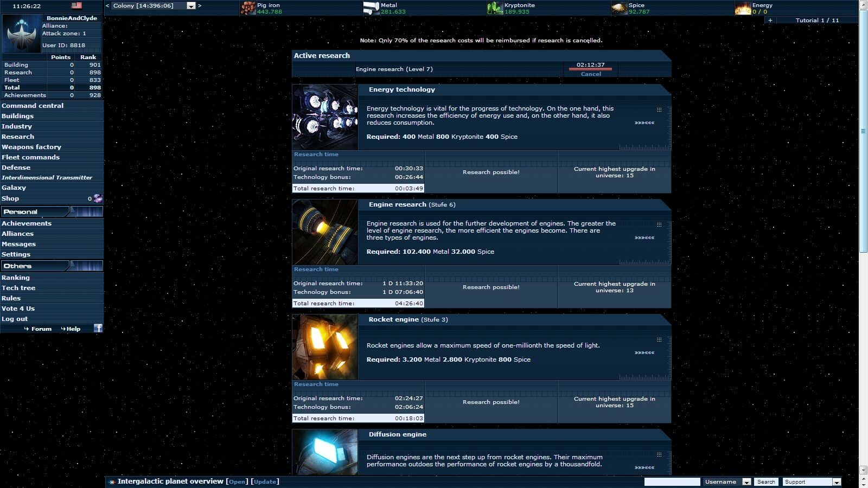
Task: Click the Metal resource icon
Action: tap(372, 9)
